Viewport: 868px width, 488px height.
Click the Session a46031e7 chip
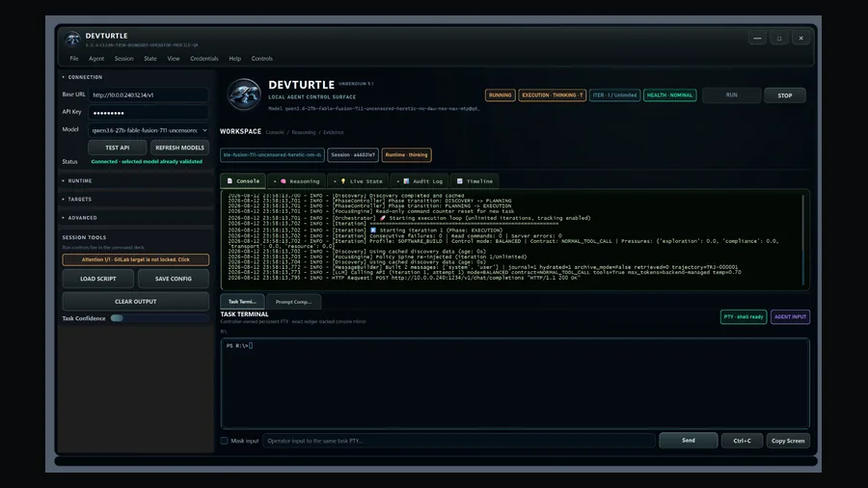point(353,155)
